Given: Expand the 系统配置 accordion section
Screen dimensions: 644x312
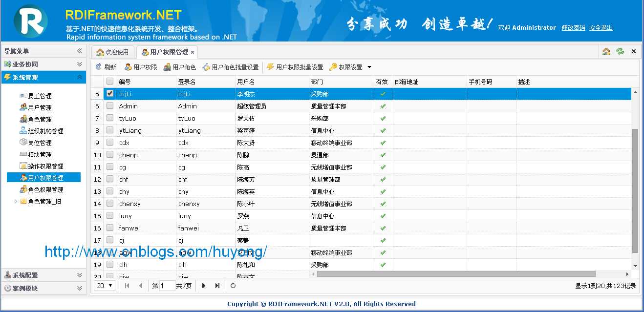Looking at the screenshot, I should click(x=43, y=275).
